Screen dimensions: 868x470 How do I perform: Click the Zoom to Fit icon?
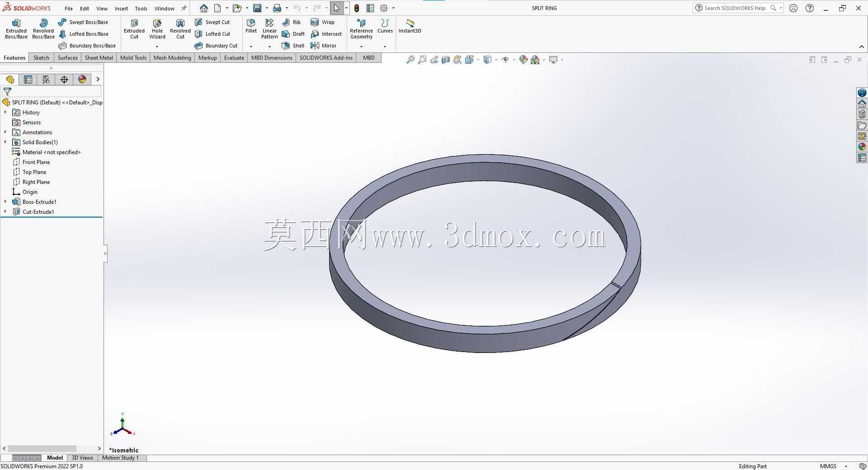point(410,60)
